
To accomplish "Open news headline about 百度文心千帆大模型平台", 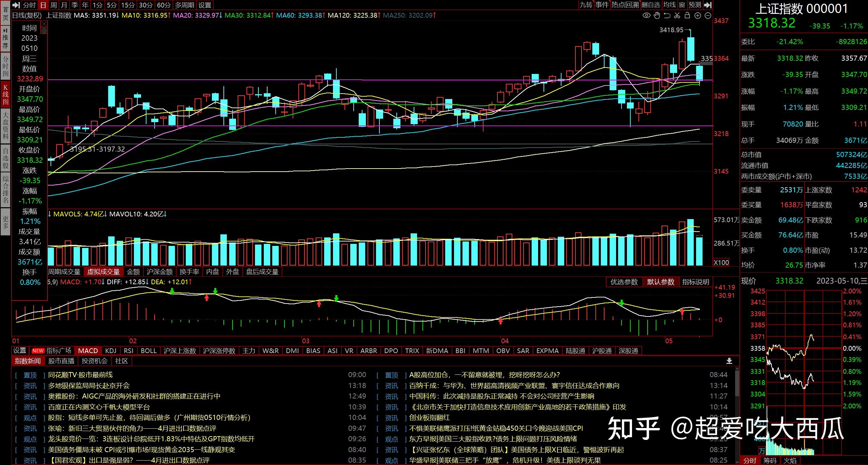I will (x=99, y=407).
